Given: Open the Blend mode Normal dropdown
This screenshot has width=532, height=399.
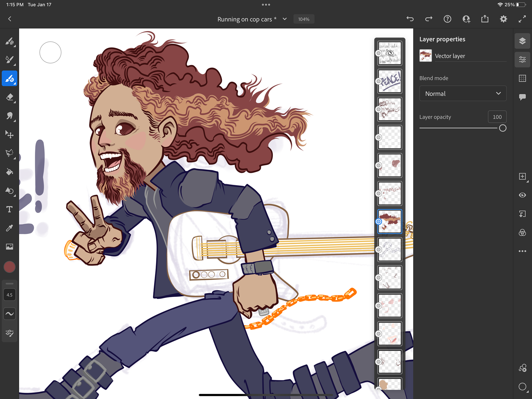Looking at the screenshot, I should [463, 94].
